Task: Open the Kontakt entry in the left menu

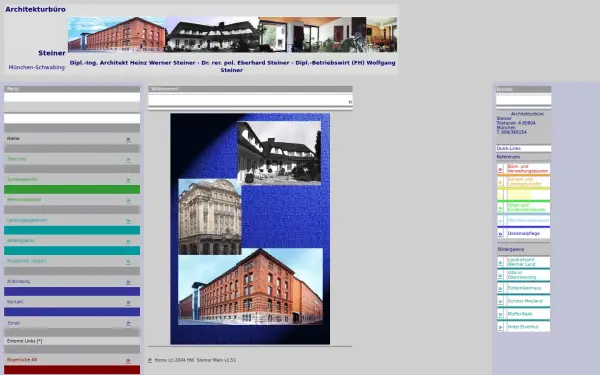Action: (15, 302)
